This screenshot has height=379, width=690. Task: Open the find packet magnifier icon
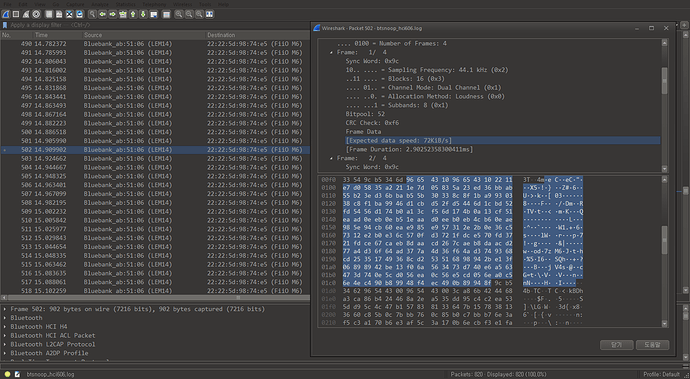point(92,14)
